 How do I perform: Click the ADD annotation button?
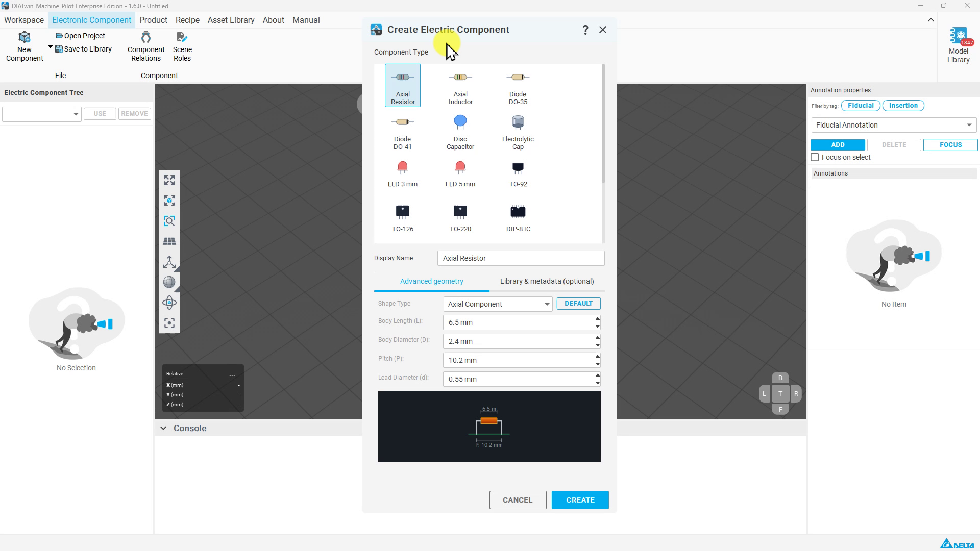click(x=838, y=145)
